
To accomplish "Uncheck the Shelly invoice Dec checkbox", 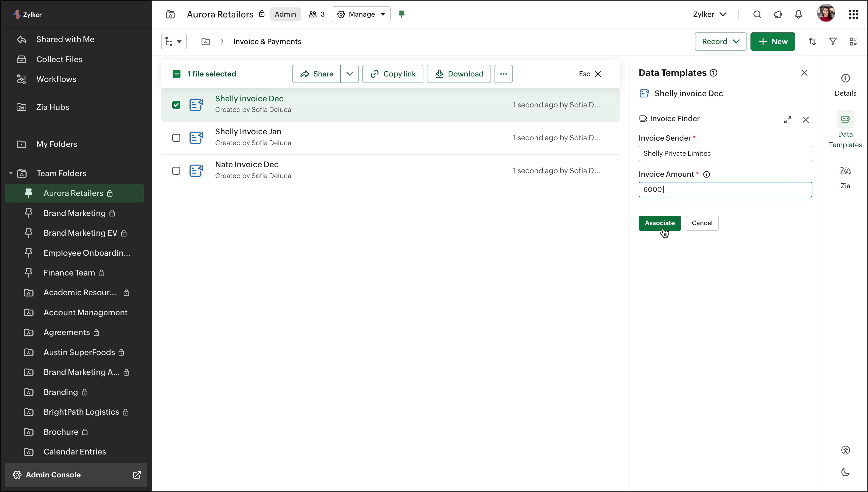I will pyautogui.click(x=176, y=105).
